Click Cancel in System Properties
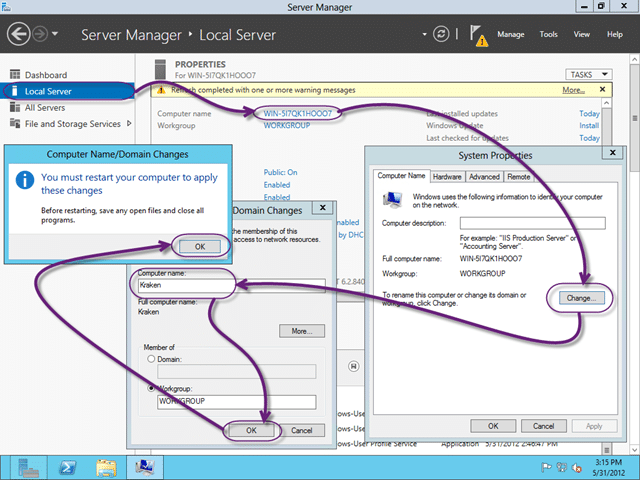 tap(544, 426)
